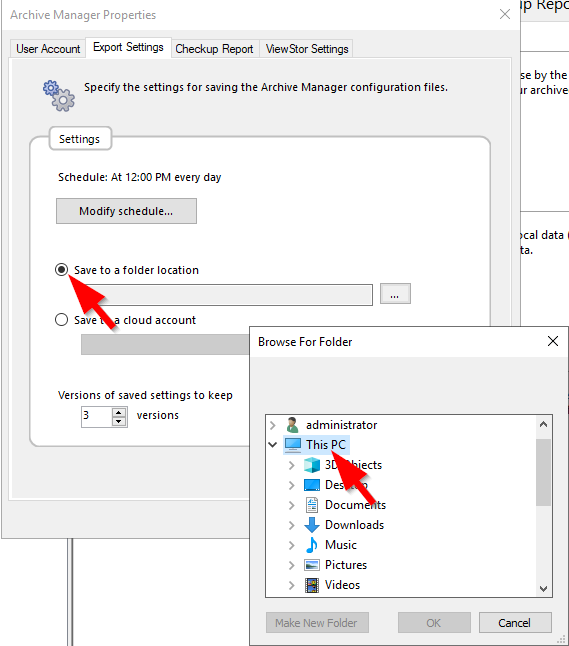Click the Documents folder icon

(x=312, y=505)
